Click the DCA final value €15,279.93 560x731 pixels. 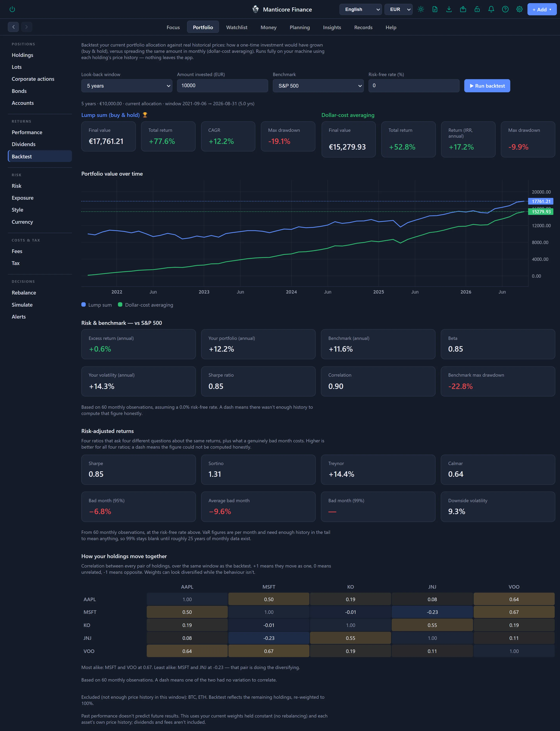tap(347, 147)
